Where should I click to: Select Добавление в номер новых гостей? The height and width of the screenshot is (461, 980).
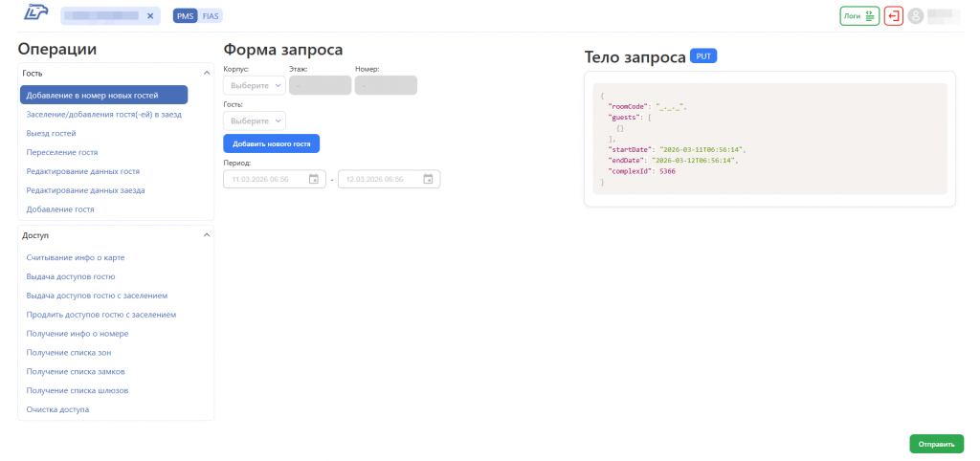103,96
